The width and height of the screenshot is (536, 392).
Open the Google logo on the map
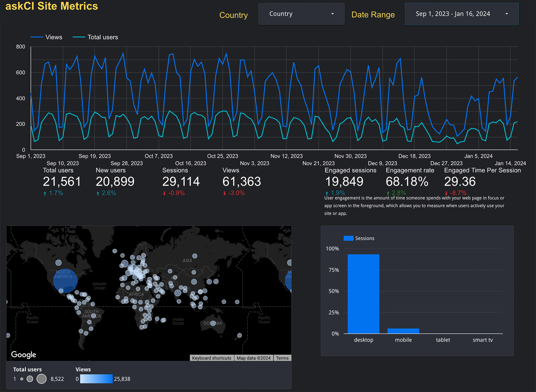[x=24, y=354]
